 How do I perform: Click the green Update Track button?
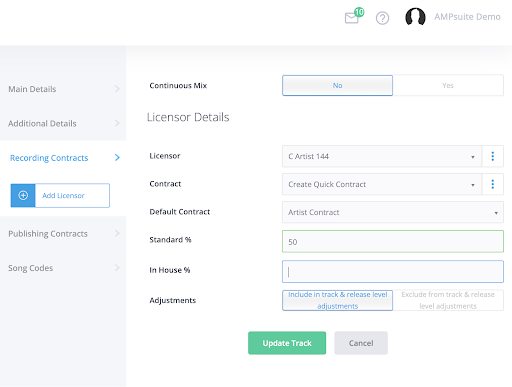(287, 343)
